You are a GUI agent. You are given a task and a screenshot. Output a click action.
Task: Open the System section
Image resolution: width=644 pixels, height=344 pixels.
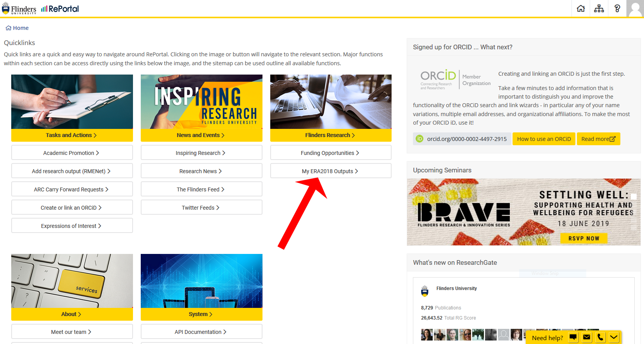(201, 314)
